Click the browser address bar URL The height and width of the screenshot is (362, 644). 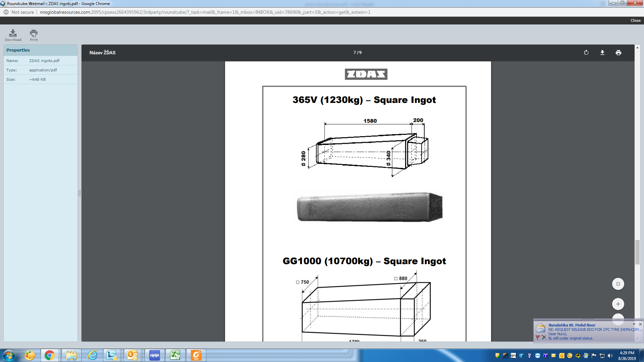205,12
